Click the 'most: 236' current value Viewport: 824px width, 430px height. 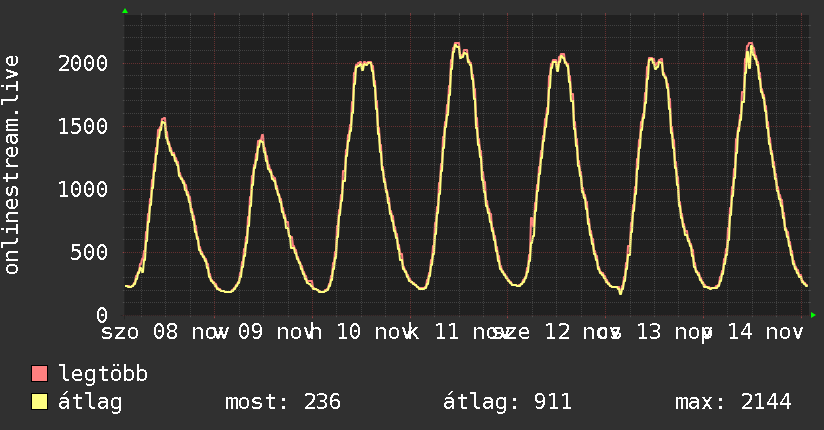coord(284,402)
